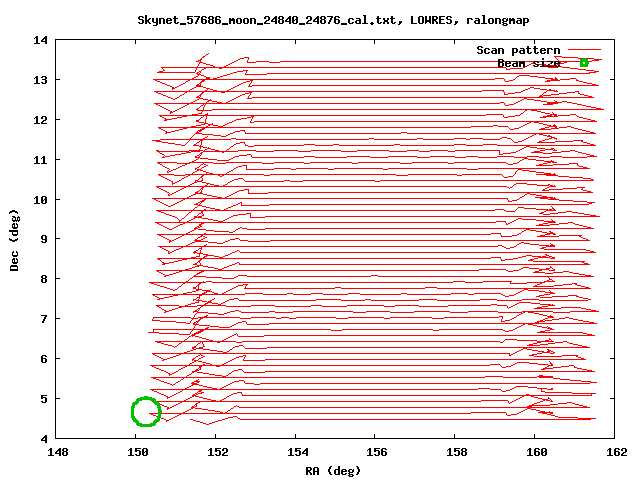Click the 'RA (deg)' axis label
The height and width of the screenshot is (480, 640).
333,471
